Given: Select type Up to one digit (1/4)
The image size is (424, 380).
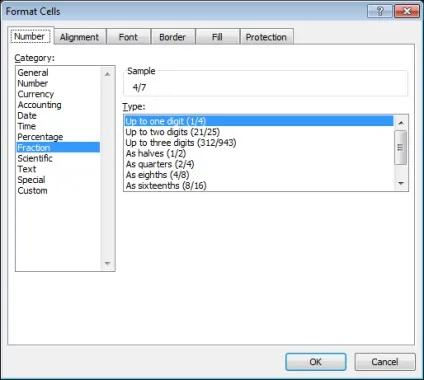Looking at the screenshot, I should click(x=259, y=121).
